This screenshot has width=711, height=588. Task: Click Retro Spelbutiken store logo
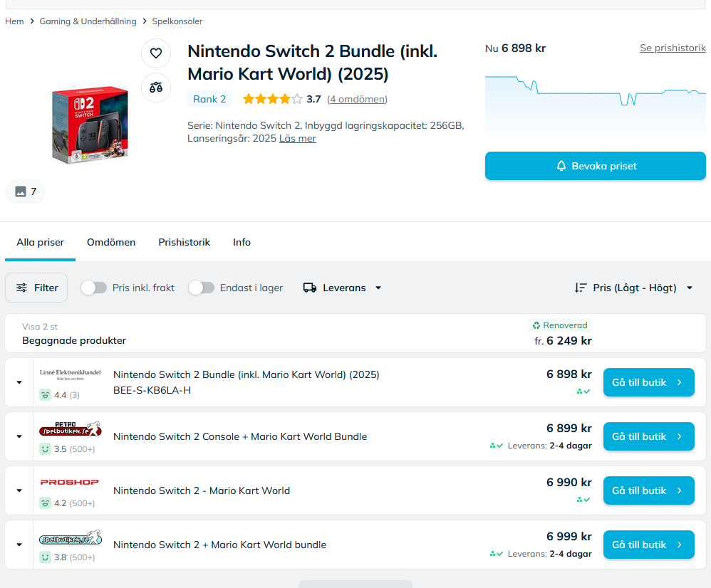tap(71, 429)
